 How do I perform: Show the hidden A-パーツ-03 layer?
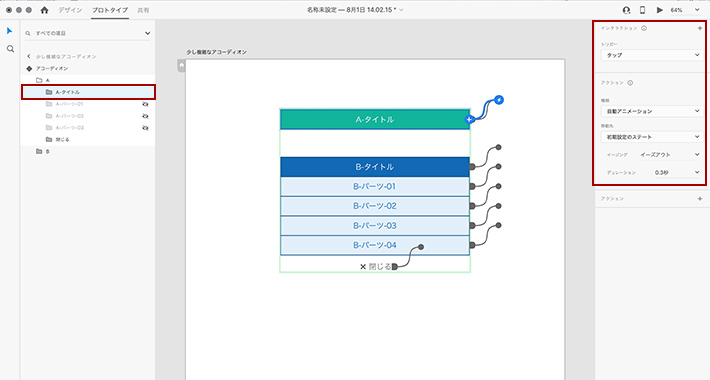click(145, 128)
